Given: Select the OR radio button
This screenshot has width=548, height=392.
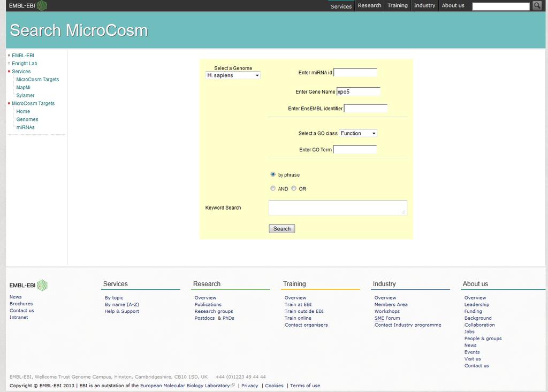Looking at the screenshot, I should click(294, 188).
